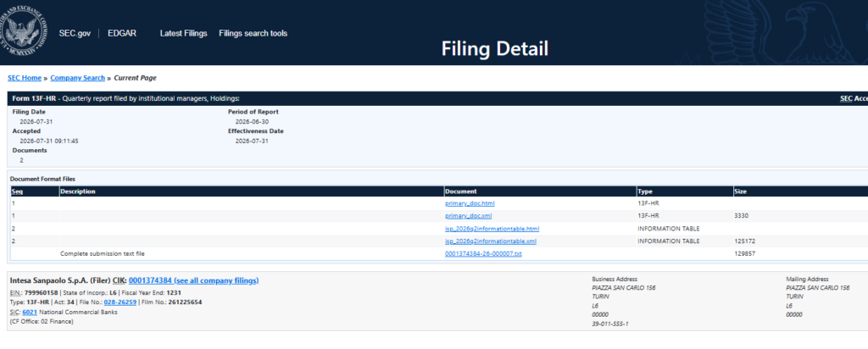Click the Film No. 261225654 text
The height and width of the screenshot is (349, 868).
click(171, 302)
